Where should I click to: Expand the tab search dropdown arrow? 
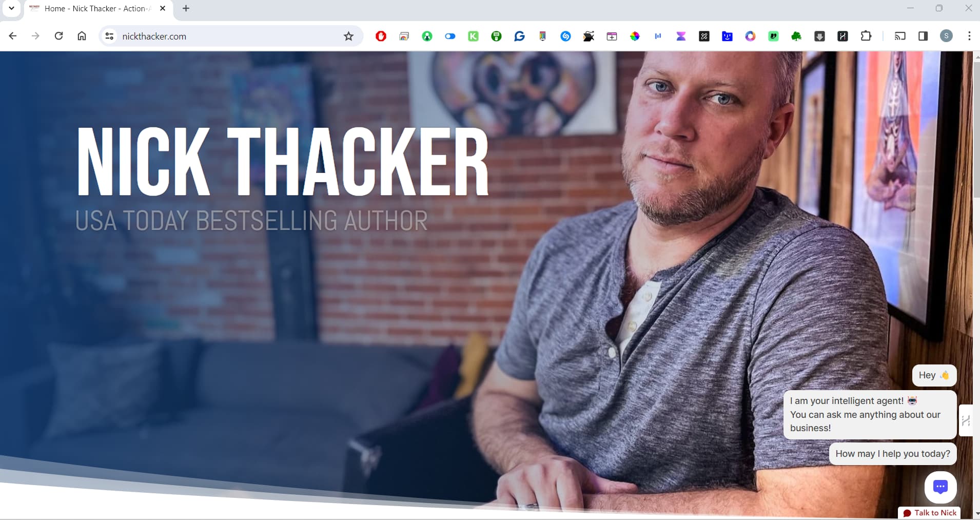pyautogui.click(x=11, y=8)
